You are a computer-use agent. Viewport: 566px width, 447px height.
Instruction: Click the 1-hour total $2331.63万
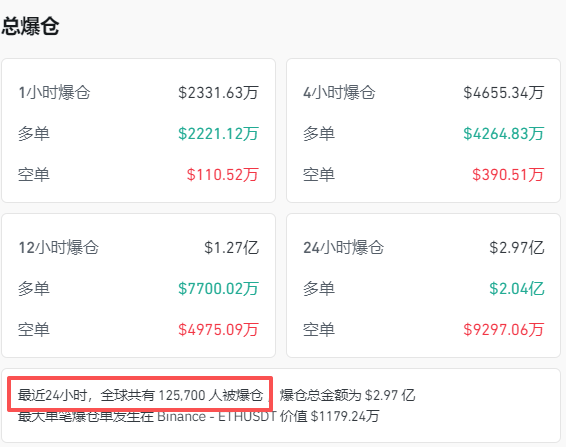(218, 92)
